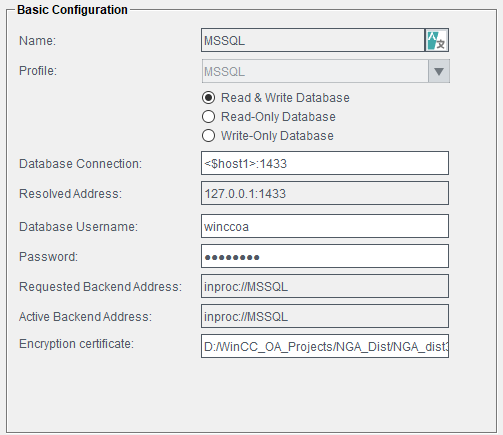Click the Active Backend Address label
This screenshot has width=503, height=435.
pyautogui.click(x=85, y=317)
